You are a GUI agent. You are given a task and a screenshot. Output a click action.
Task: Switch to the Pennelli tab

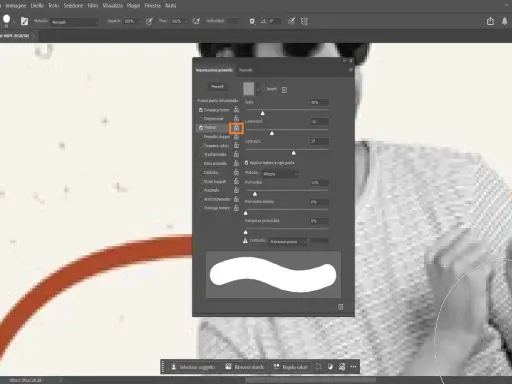click(x=246, y=70)
